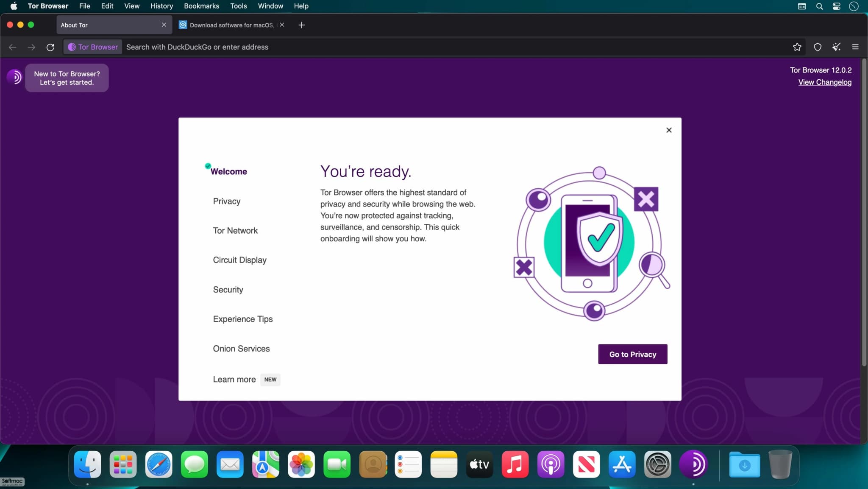The height and width of the screenshot is (489, 868).
Task: Open the security level shield icon
Action: pos(817,47)
